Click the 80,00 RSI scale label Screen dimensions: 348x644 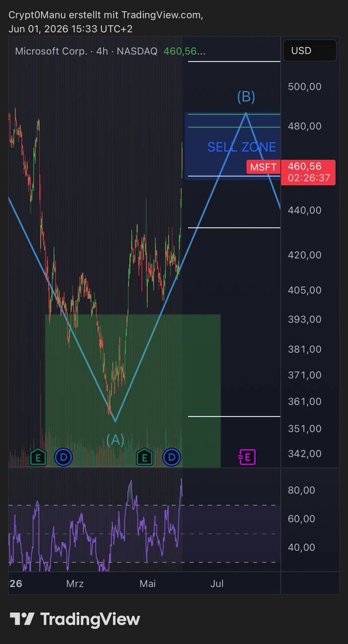click(301, 490)
